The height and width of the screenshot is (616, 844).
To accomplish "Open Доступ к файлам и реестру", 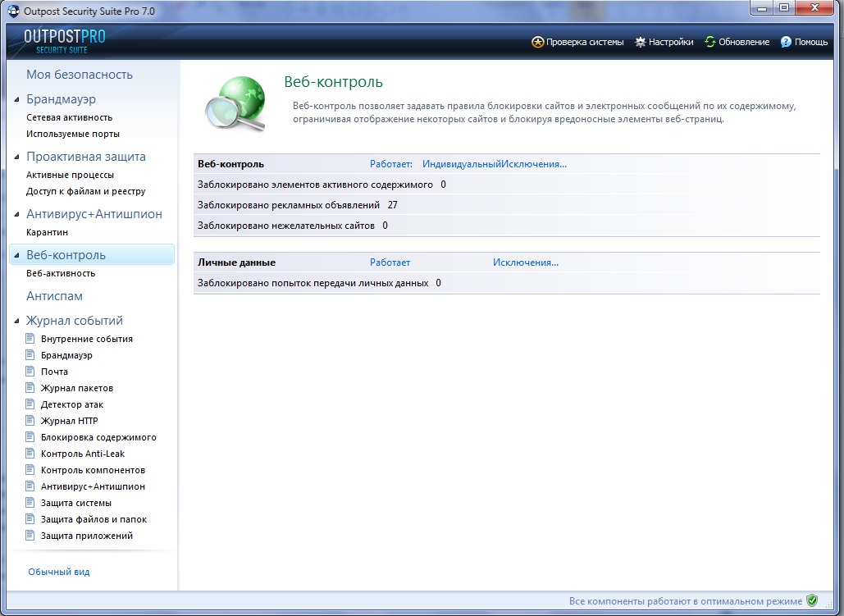I will tap(85, 191).
